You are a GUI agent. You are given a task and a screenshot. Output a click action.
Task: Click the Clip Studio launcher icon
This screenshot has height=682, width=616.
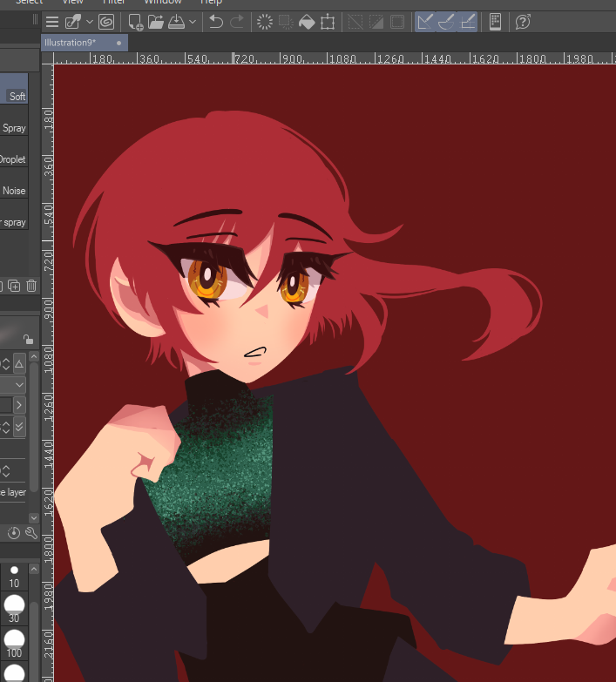tap(72, 22)
